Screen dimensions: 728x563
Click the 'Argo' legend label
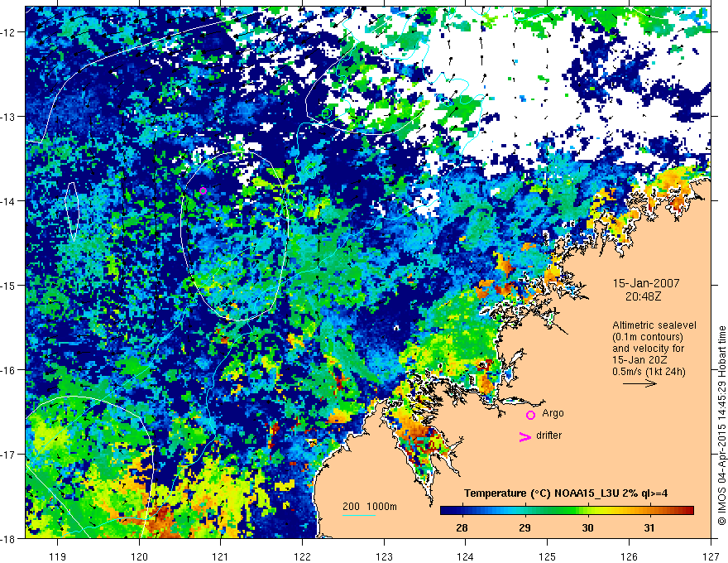pos(553,413)
